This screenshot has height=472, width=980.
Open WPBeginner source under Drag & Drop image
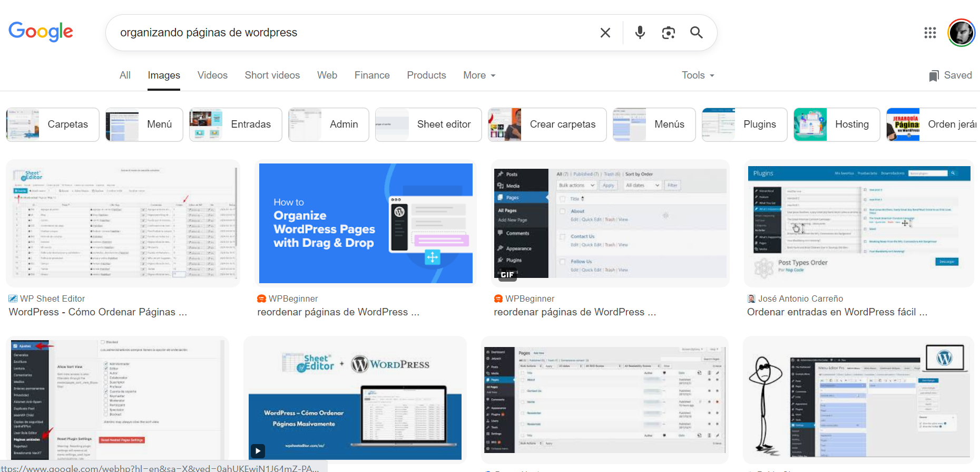293,298
